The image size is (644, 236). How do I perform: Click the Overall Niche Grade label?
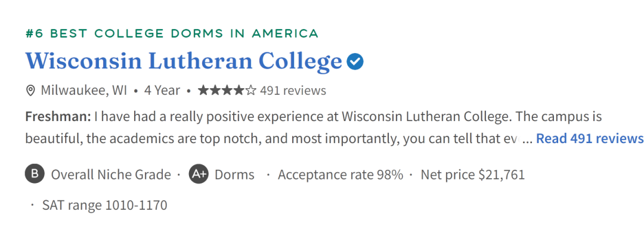click(111, 175)
